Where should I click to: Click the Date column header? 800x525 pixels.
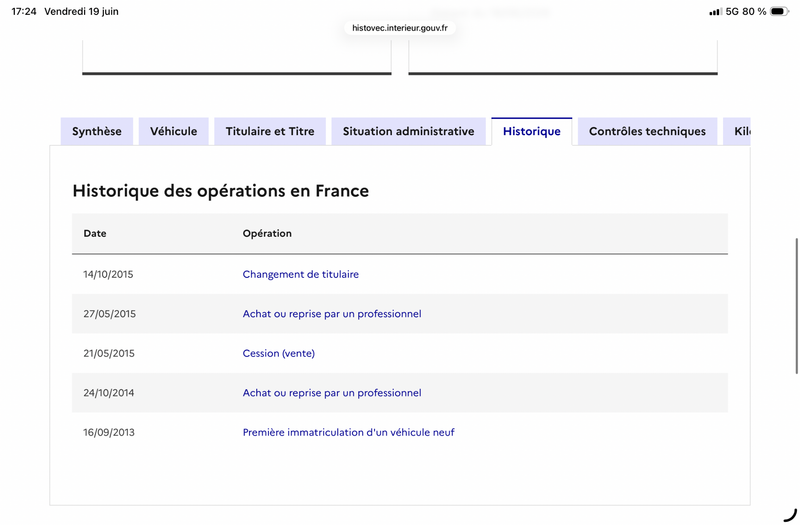pos(95,234)
